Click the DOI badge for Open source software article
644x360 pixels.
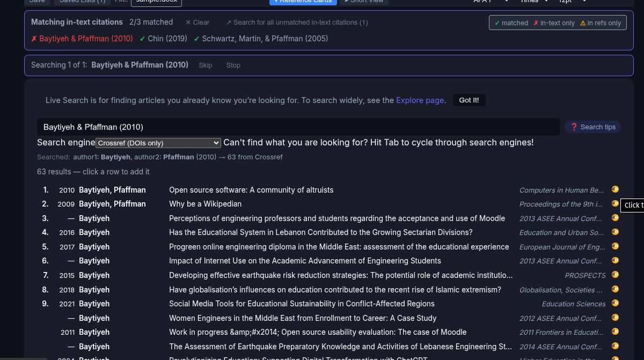tap(615, 189)
